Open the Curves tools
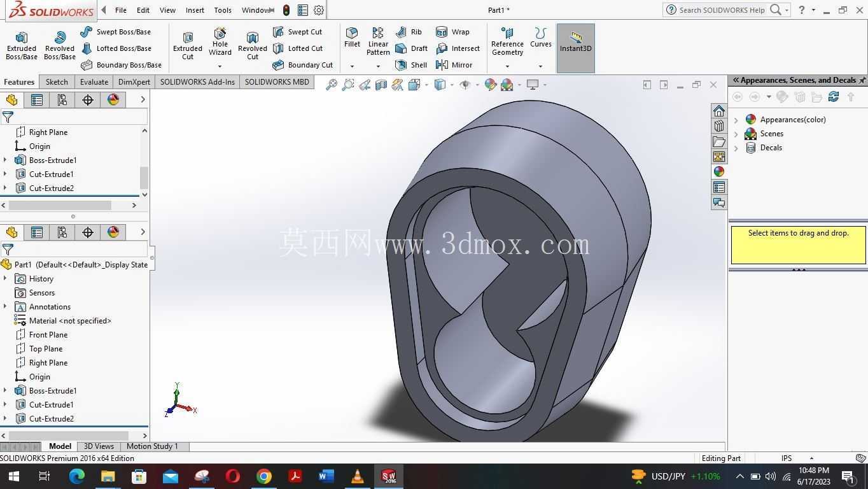 [541, 38]
